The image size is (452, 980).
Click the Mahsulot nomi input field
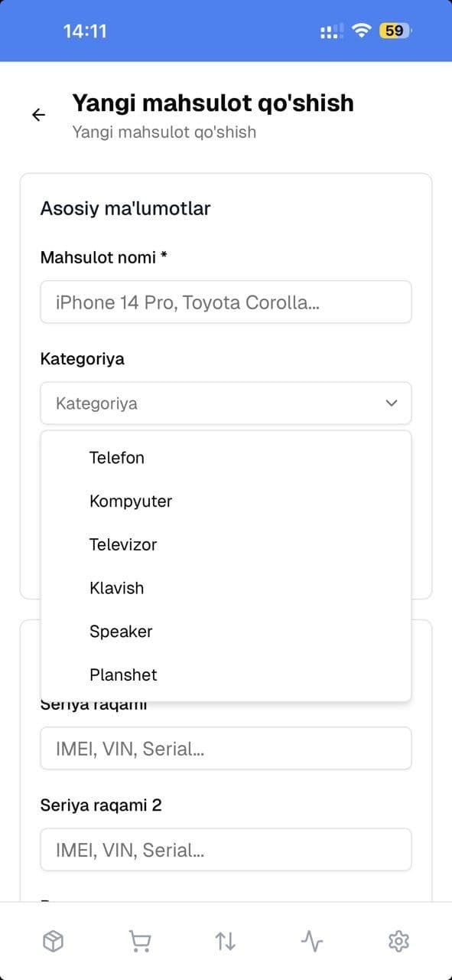pyautogui.click(x=226, y=302)
